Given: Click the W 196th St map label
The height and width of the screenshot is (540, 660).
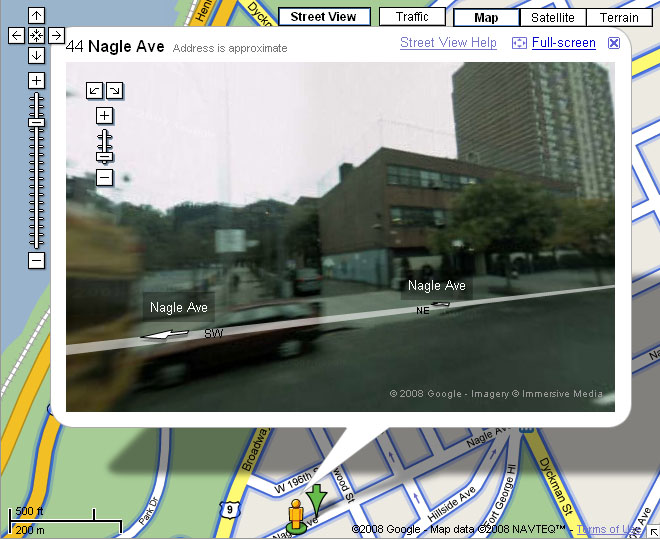Looking at the screenshot, I should coord(299,480).
